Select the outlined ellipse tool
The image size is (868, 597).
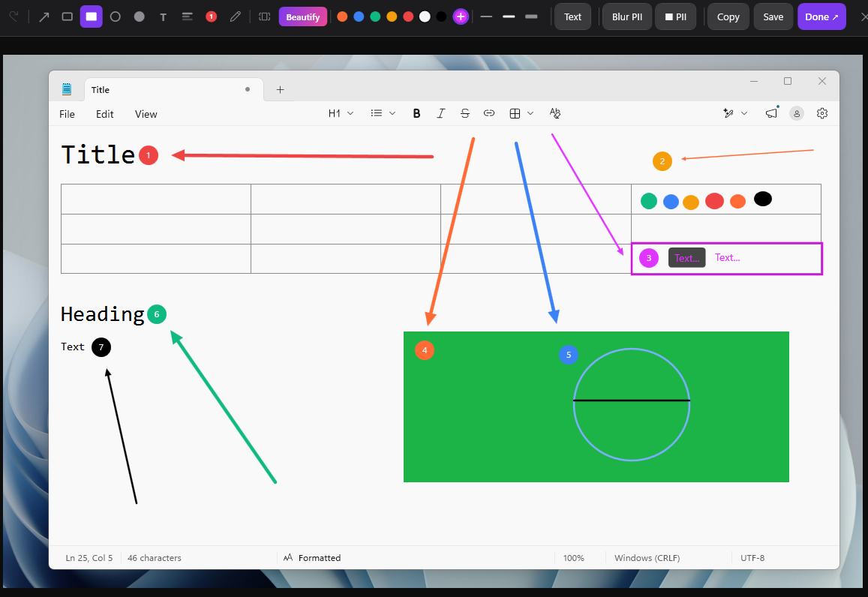tap(115, 16)
